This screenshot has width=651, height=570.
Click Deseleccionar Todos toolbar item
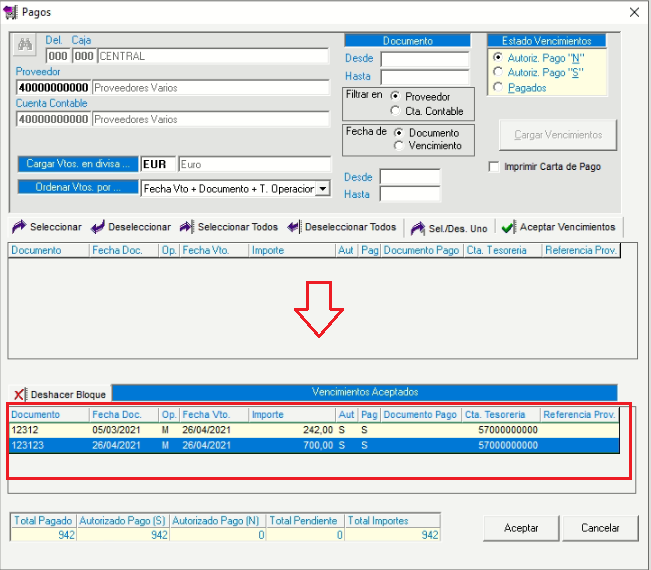click(342, 227)
